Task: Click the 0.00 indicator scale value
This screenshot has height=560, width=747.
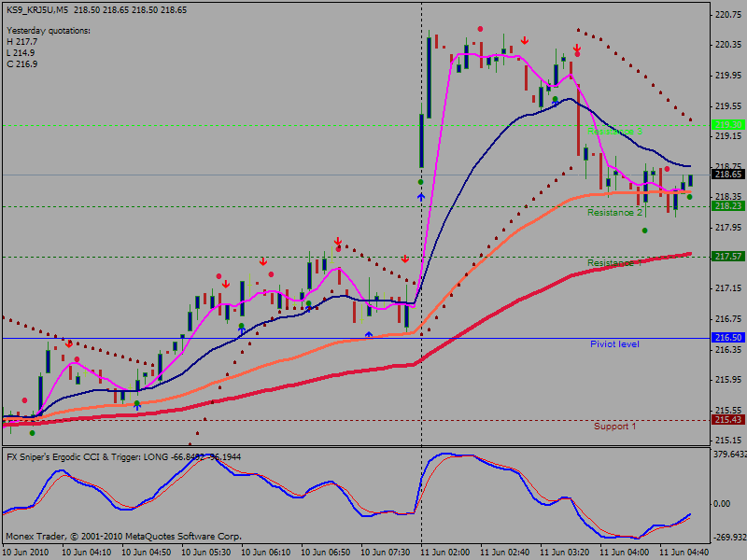Action: 722,504
